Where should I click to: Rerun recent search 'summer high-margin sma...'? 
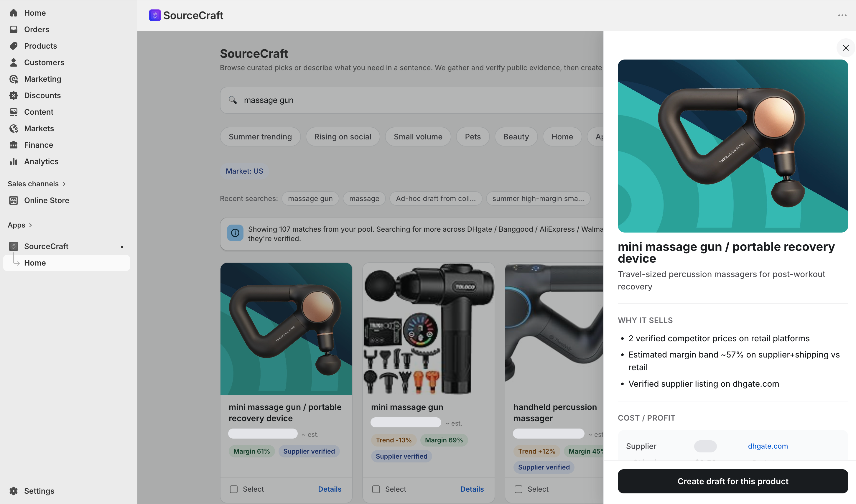[x=538, y=198]
